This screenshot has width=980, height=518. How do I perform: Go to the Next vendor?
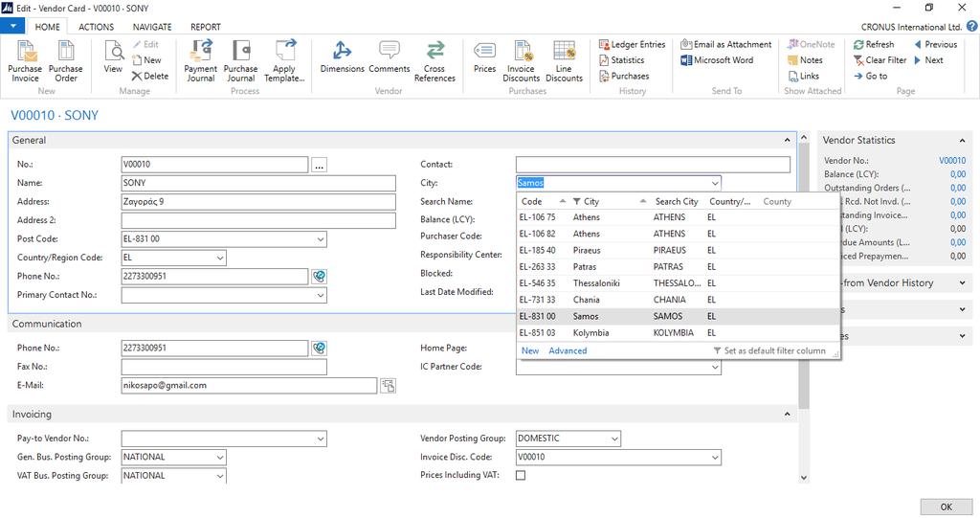pyautogui.click(x=928, y=60)
